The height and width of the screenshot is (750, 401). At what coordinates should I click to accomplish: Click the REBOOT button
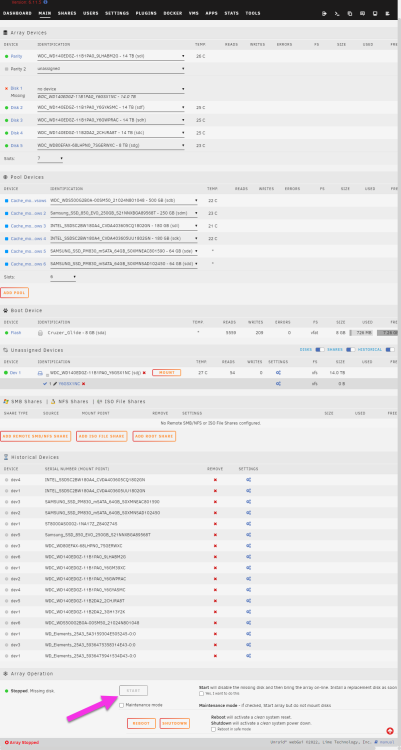[141, 724]
